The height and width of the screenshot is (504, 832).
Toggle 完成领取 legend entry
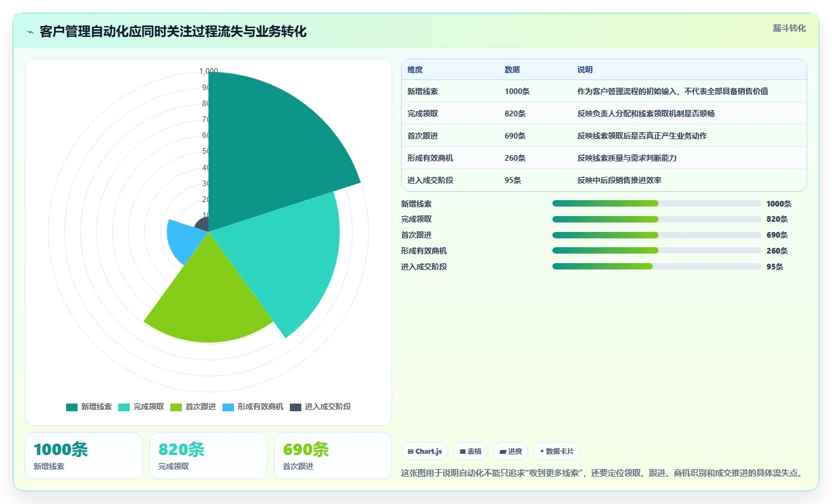(x=141, y=407)
